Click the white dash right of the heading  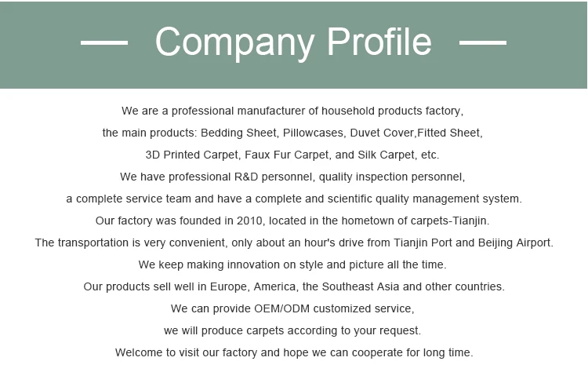[x=482, y=43]
